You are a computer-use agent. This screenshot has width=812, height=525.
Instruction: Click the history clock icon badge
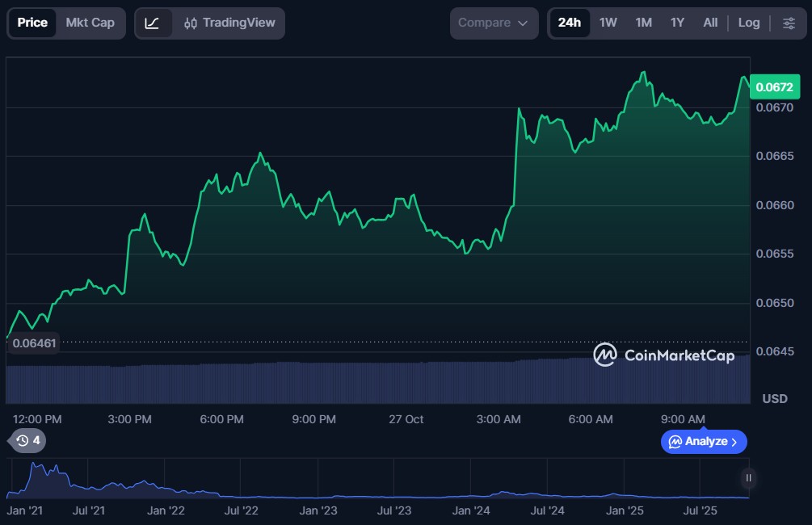pyautogui.click(x=27, y=440)
